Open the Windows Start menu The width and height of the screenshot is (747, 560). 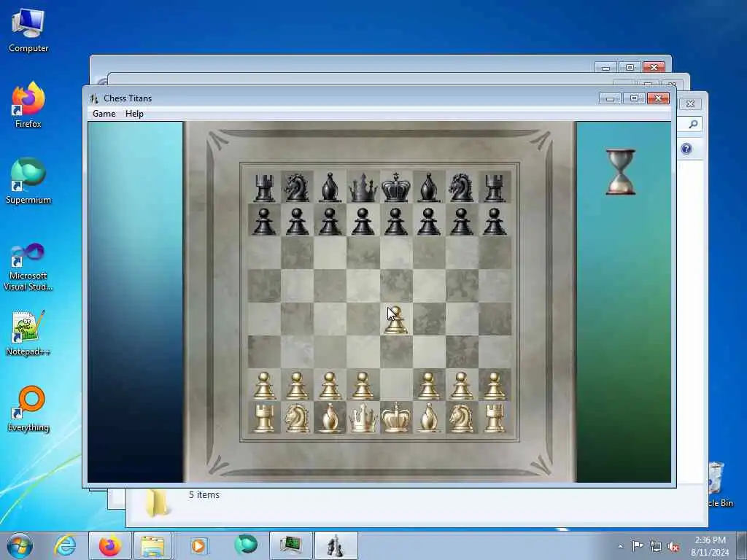pyautogui.click(x=20, y=545)
